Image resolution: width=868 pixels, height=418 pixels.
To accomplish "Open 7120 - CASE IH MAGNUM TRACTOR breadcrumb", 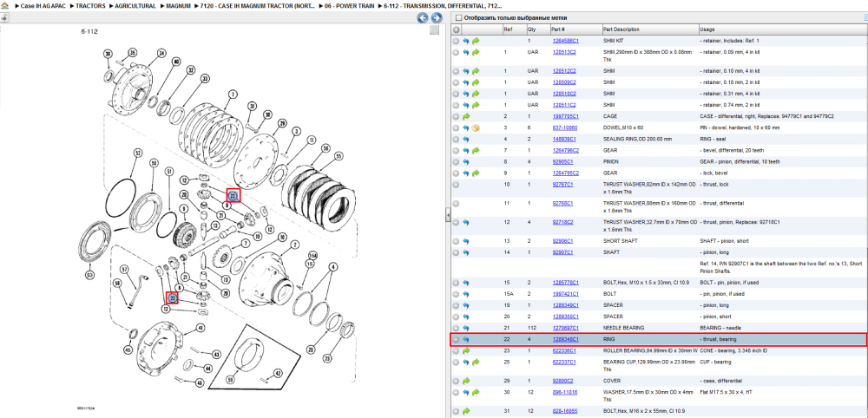I will [258, 5].
